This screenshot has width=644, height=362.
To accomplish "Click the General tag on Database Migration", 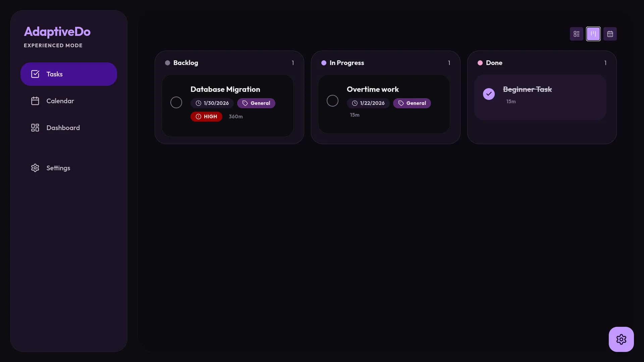I will [256, 103].
